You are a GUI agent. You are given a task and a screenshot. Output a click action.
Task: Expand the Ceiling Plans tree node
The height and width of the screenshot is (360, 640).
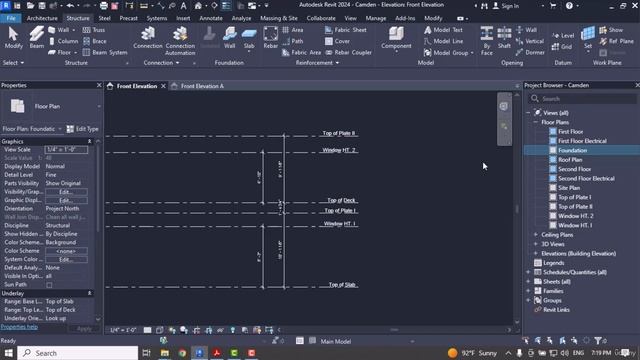536,235
